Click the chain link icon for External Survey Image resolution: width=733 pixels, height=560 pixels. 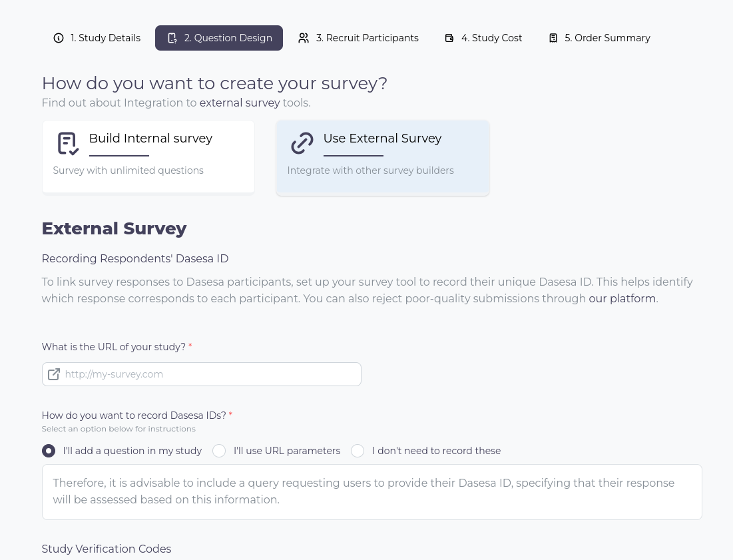click(x=302, y=143)
